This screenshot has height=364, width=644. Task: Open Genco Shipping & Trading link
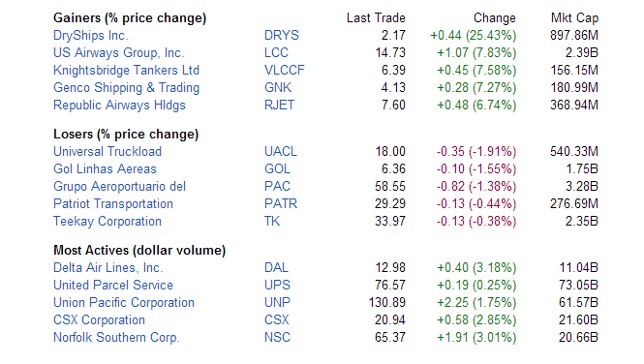(126, 88)
